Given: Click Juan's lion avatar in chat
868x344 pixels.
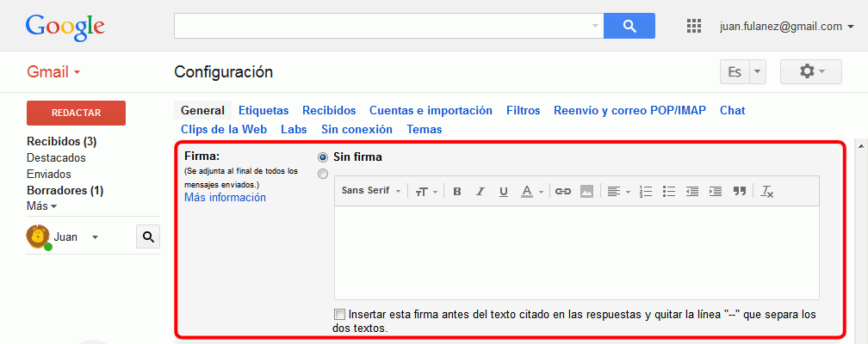Looking at the screenshot, I should coord(38,236).
